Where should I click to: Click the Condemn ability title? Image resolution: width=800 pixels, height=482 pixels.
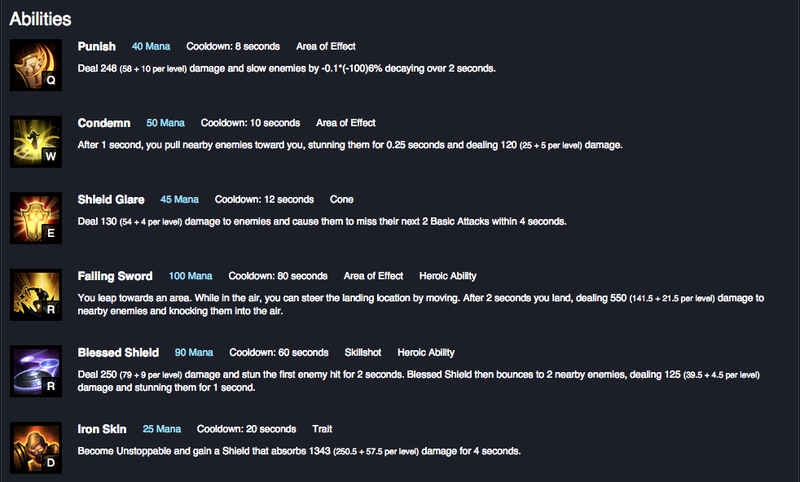coord(104,123)
